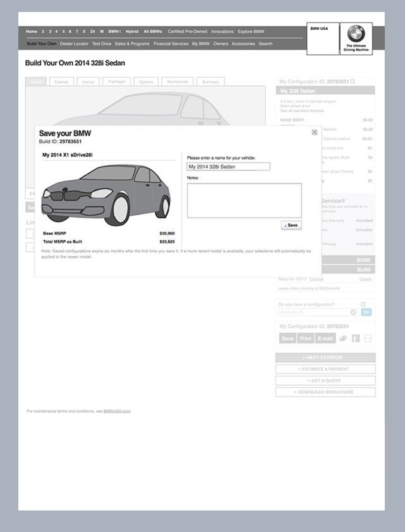The width and height of the screenshot is (405, 532).
Task: Open Hybrid in navigation
Action: [132, 32]
